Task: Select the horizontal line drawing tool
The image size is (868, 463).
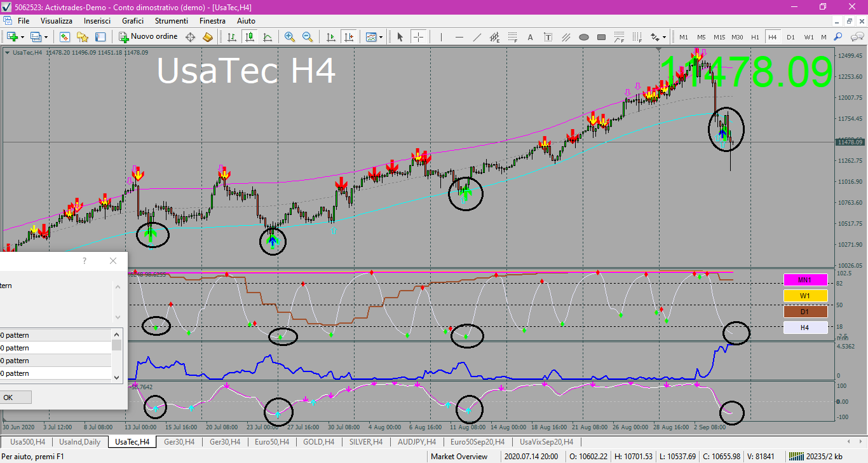Action: pos(459,37)
